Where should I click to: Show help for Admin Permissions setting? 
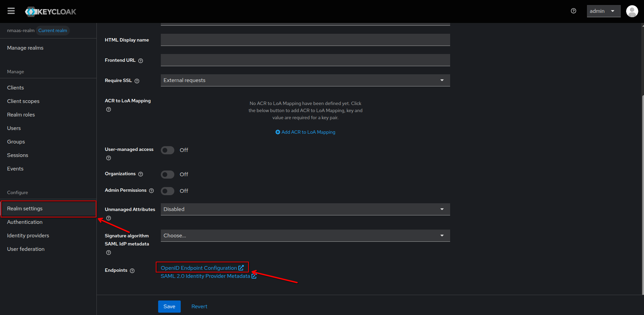pyautogui.click(x=151, y=191)
